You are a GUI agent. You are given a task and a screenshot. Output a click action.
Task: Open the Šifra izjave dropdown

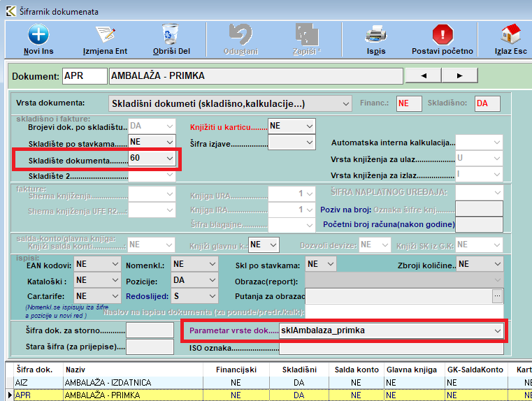pyautogui.click(x=310, y=143)
